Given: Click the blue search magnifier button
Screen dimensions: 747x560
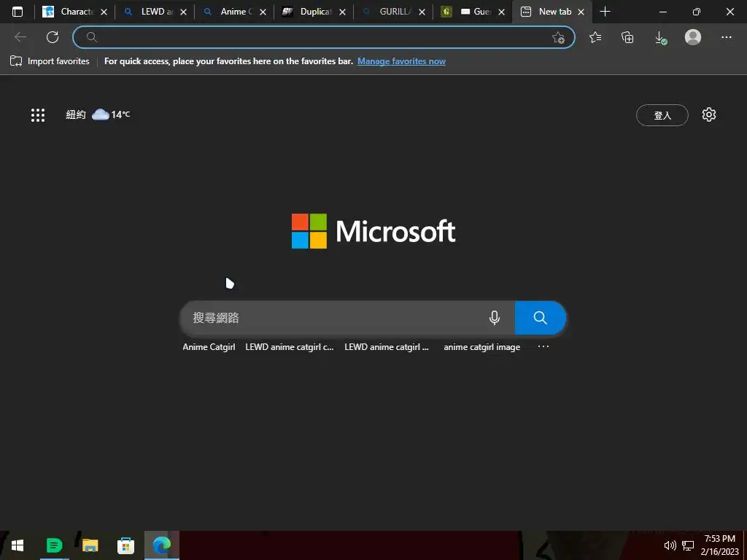Looking at the screenshot, I should tap(541, 318).
